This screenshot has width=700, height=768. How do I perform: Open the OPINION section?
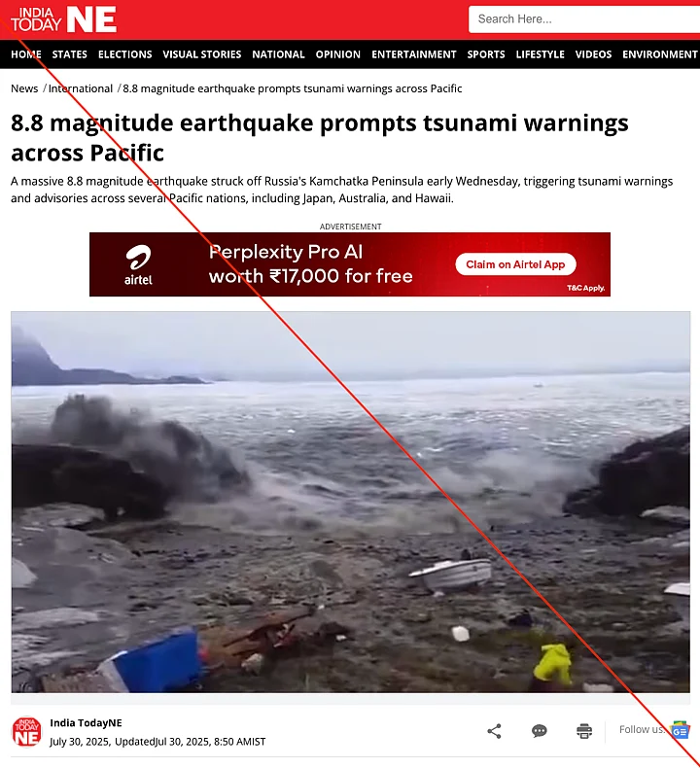coord(338,54)
